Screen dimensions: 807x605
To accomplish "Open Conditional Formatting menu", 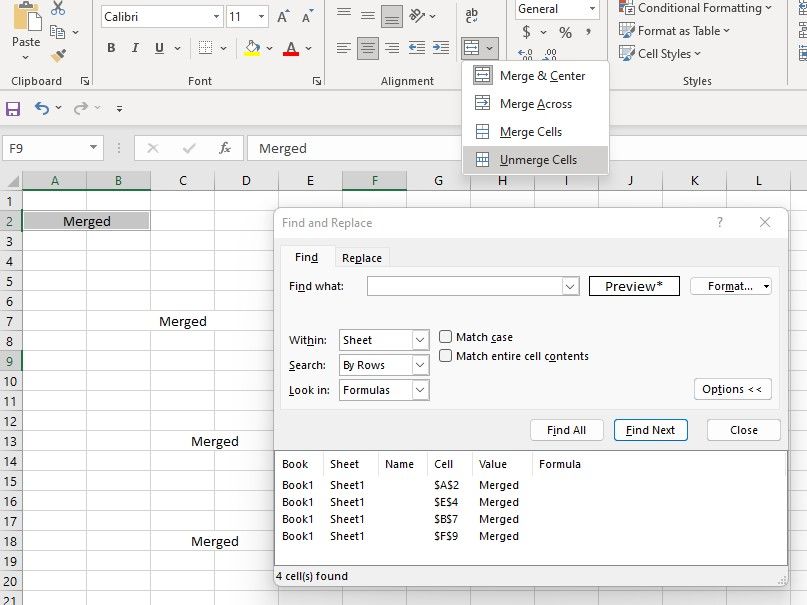I will click(x=695, y=8).
